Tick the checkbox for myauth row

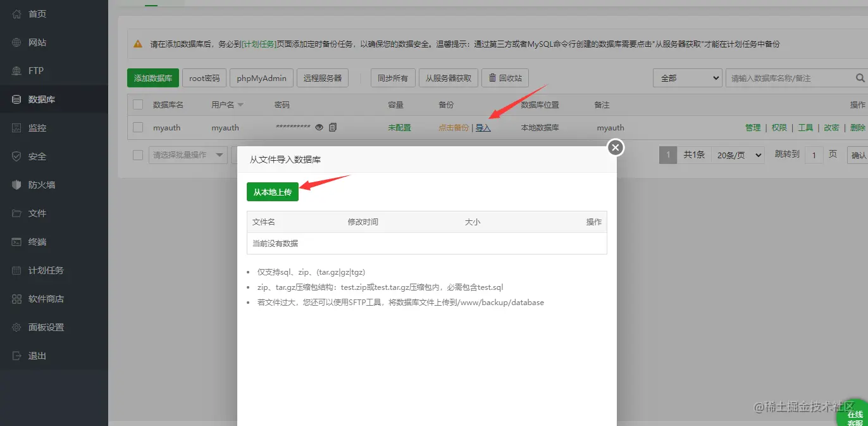click(138, 127)
